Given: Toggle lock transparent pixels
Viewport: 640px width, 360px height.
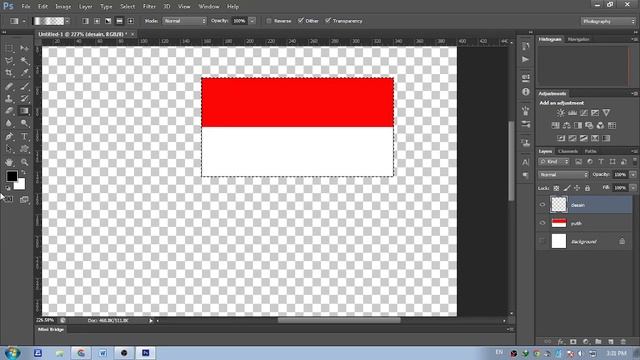Looking at the screenshot, I should tap(556, 188).
